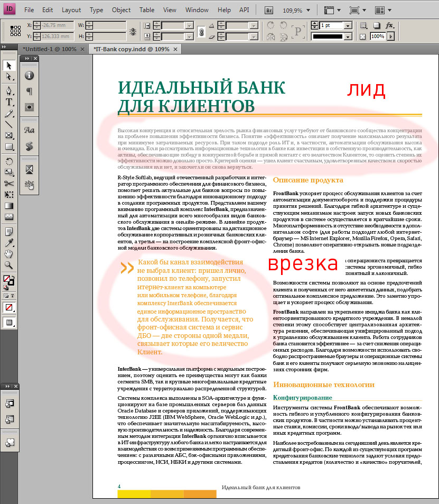Close the *IT-Bank copy.indd tab
This screenshot has height=504, width=439.
point(175,49)
